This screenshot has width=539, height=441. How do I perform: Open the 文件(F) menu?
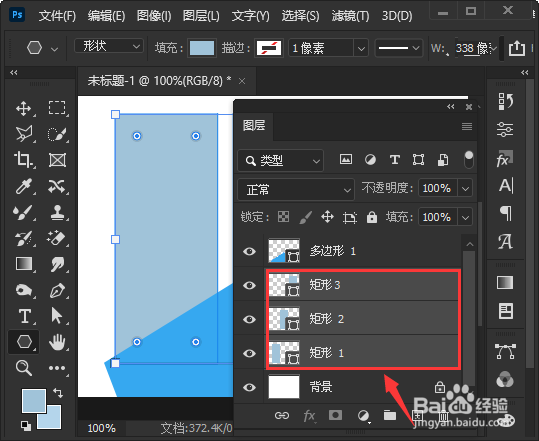tap(57, 15)
